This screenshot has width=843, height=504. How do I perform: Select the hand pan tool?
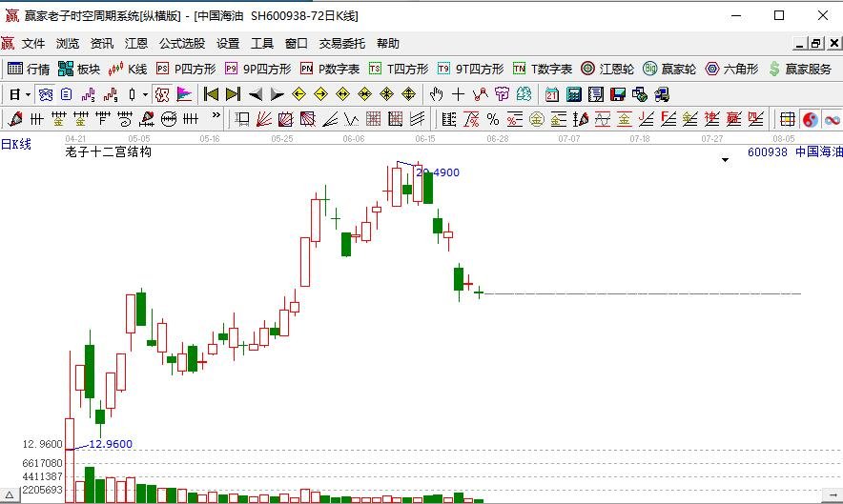(x=436, y=95)
